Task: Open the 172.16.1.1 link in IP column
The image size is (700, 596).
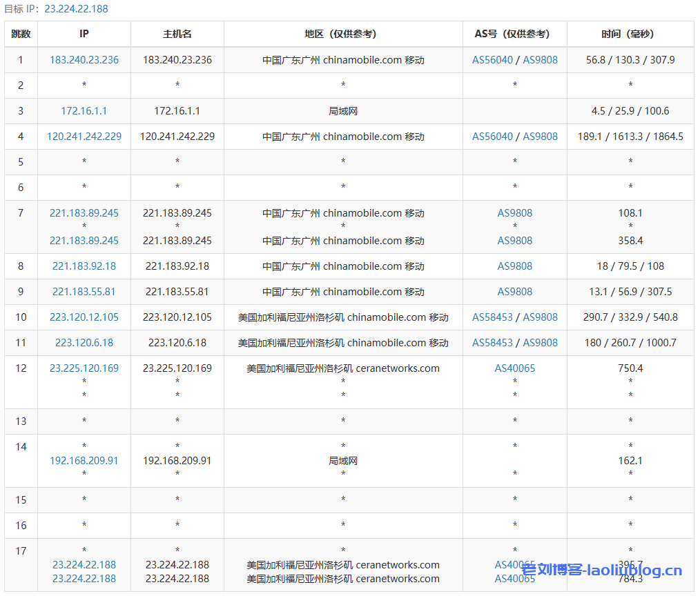Action: 84,111
